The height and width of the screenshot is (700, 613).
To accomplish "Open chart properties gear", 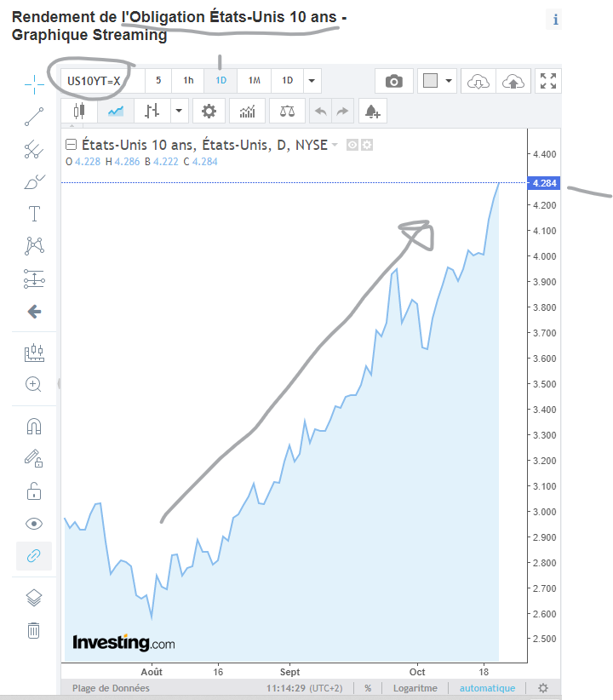I will [x=209, y=111].
